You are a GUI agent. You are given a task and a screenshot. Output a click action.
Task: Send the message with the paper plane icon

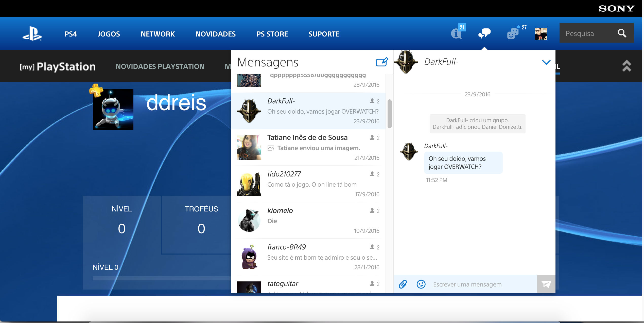(x=546, y=284)
